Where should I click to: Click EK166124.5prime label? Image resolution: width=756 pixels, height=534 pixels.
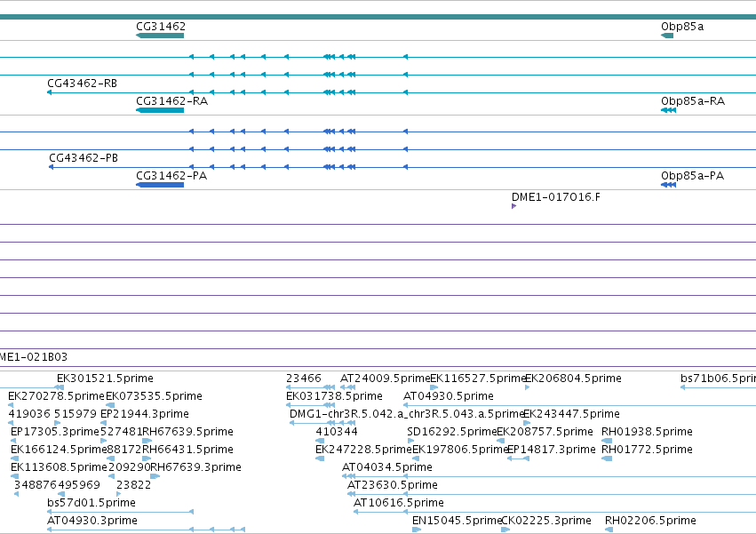(x=59, y=450)
